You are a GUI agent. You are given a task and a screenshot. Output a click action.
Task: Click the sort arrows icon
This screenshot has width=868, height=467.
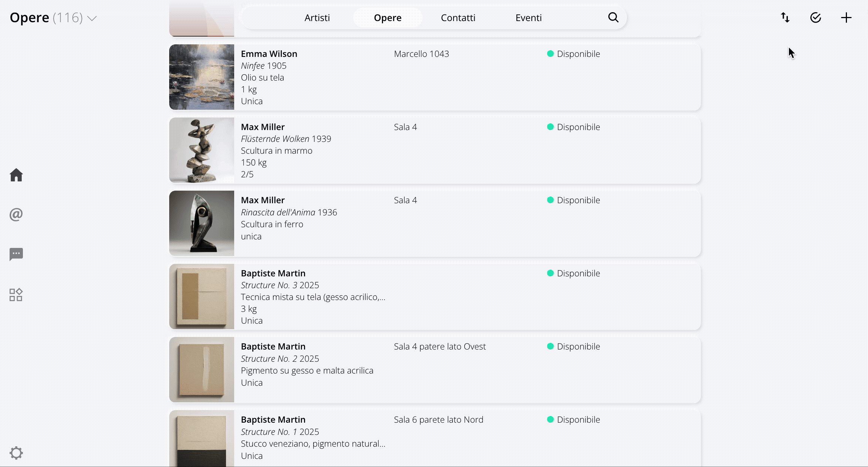pyautogui.click(x=785, y=17)
